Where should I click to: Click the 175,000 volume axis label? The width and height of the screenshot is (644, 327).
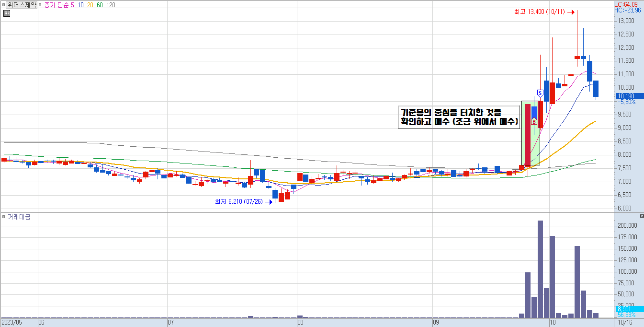click(x=627, y=237)
